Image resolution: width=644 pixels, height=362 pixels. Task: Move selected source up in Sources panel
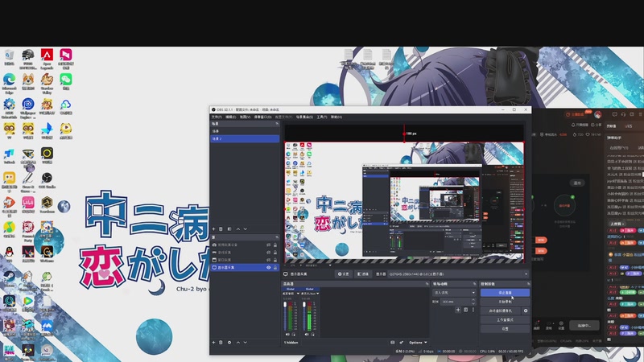pyautogui.click(x=237, y=343)
